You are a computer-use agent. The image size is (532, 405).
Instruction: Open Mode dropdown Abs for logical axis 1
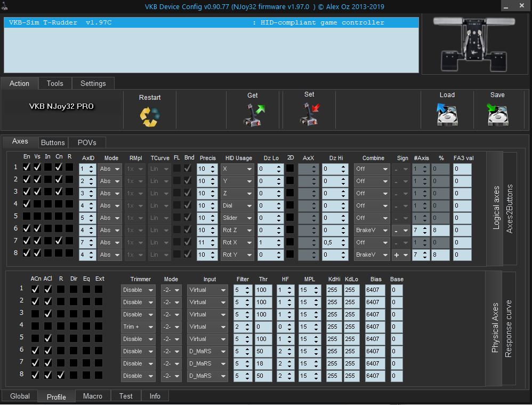click(110, 169)
